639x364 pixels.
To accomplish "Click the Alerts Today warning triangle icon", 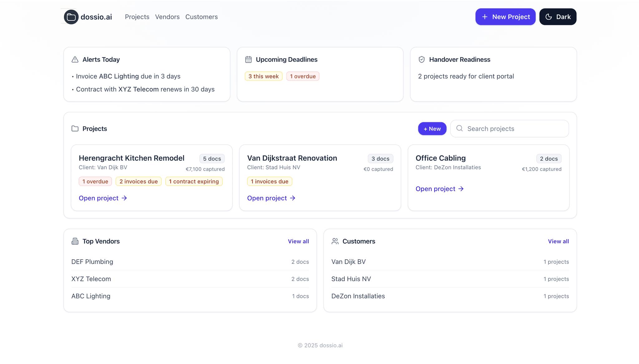I will coord(75,60).
